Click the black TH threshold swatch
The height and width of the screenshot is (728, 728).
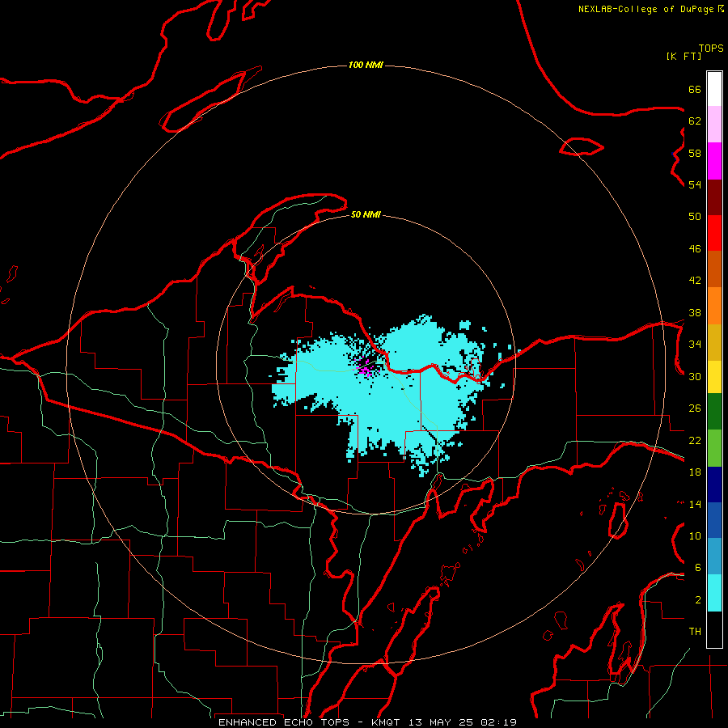click(x=714, y=629)
